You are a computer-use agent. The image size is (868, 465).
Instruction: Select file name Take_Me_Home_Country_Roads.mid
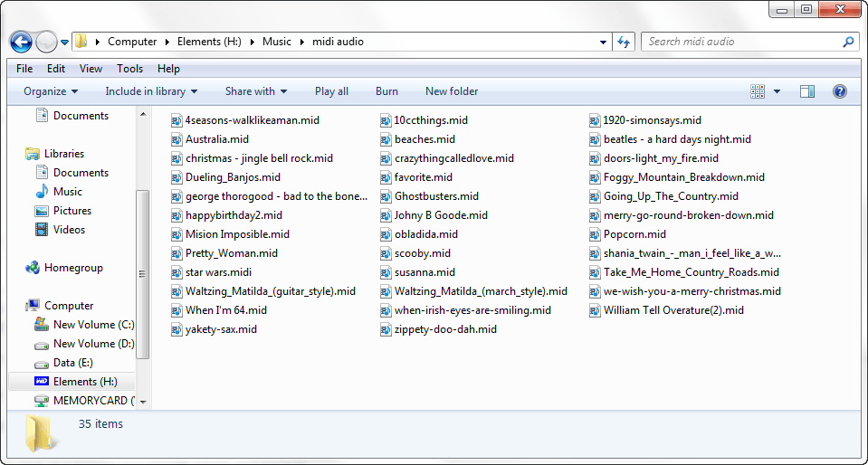tap(692, 272)
